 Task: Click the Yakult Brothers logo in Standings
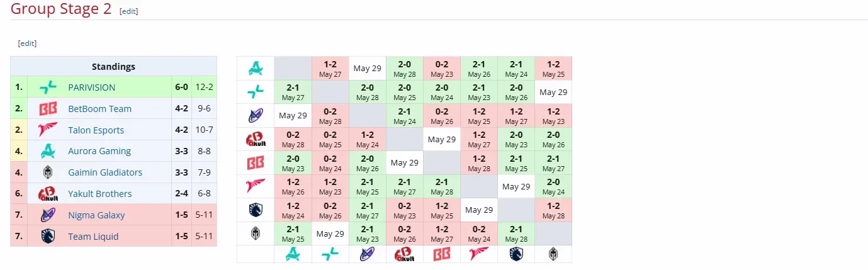[48, 194]
